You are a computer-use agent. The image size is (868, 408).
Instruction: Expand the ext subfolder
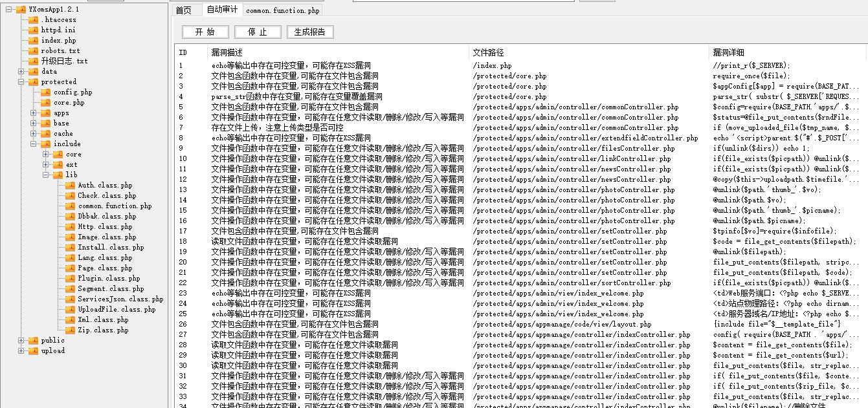(46, 165)
